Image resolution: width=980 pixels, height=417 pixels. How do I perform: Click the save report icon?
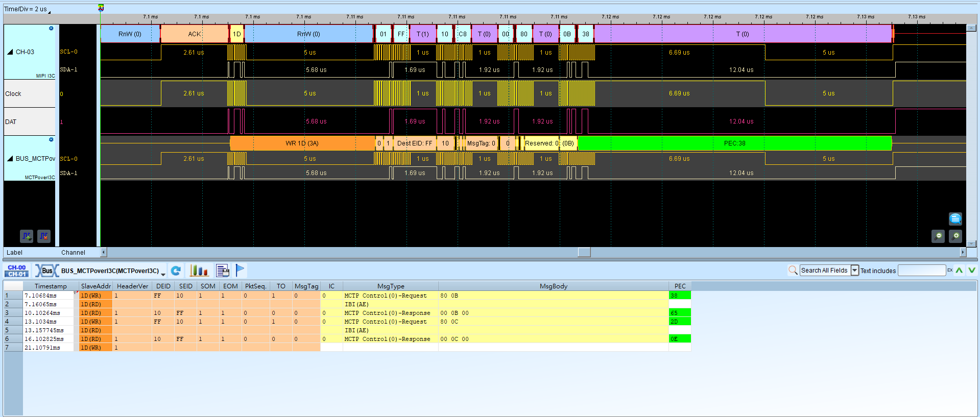pos(223,271)
